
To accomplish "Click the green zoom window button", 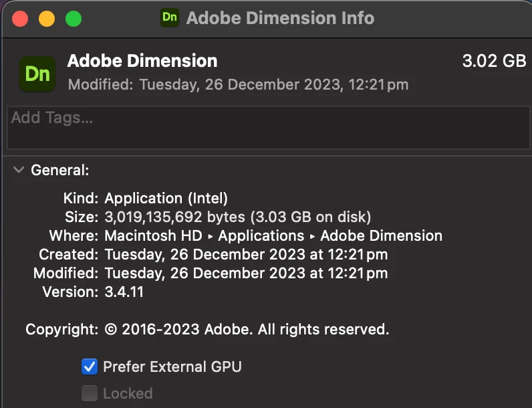I will click(73, 18).
